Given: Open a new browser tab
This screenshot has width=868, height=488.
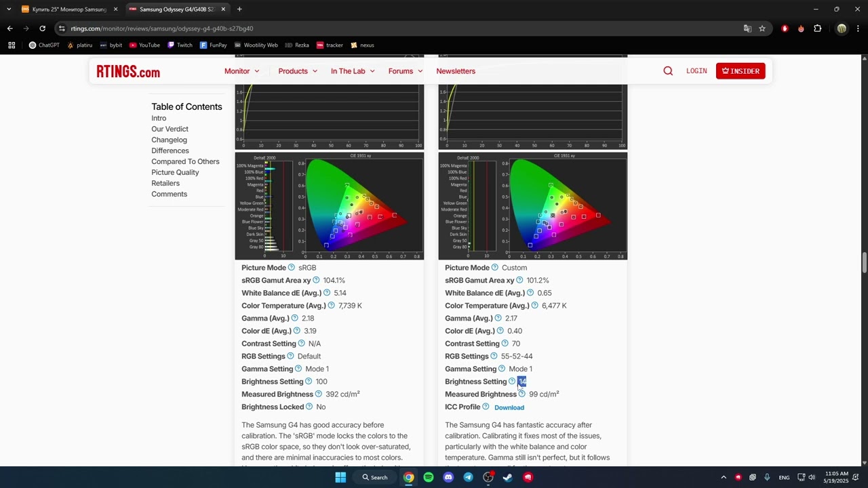Looking at the screenshot, I should 239,9.
